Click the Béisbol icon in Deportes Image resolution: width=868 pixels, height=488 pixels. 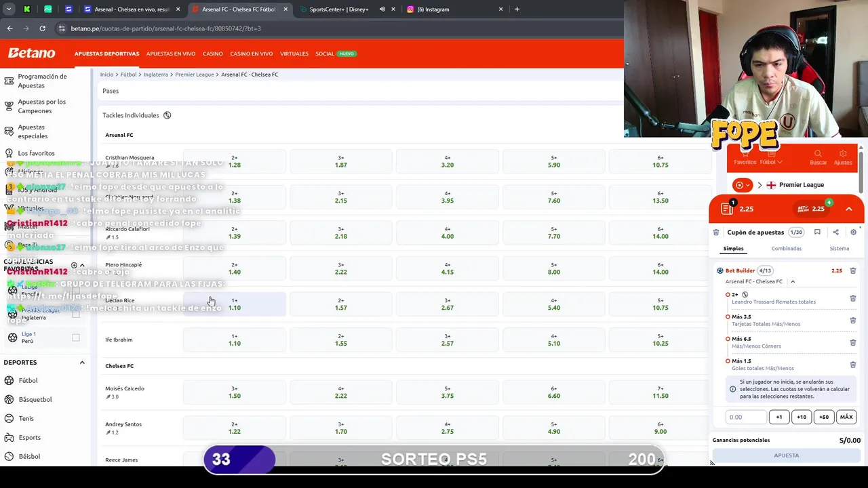(x=9, y=456)
